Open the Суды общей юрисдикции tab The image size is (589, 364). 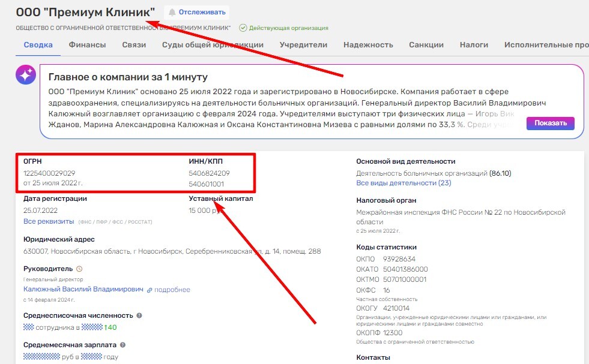(213, 44)
